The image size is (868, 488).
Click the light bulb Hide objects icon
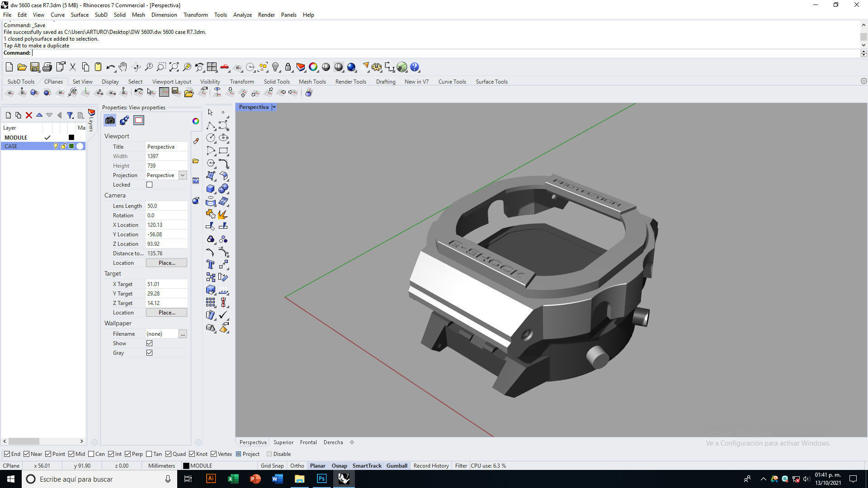click(x=275, y=67)
